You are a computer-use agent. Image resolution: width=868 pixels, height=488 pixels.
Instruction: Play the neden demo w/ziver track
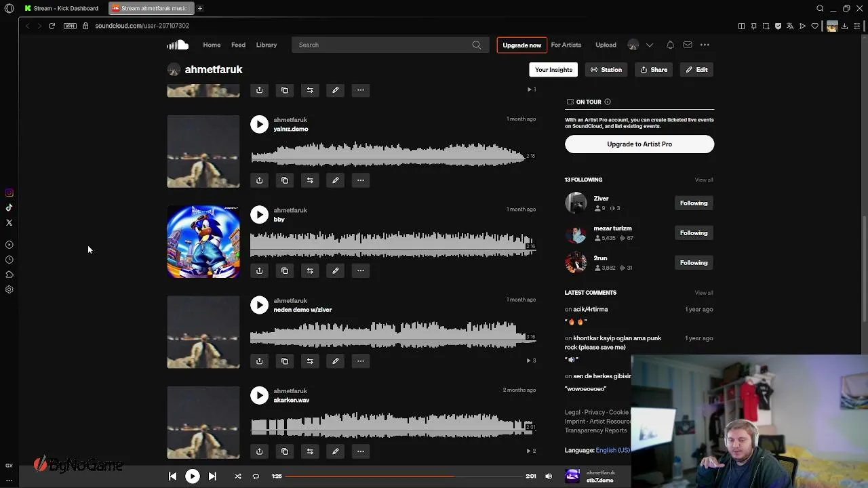(x=259, y=305)
